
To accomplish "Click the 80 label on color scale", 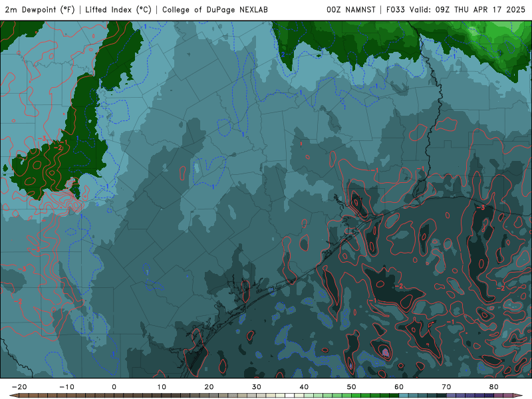I will point(494,387).
